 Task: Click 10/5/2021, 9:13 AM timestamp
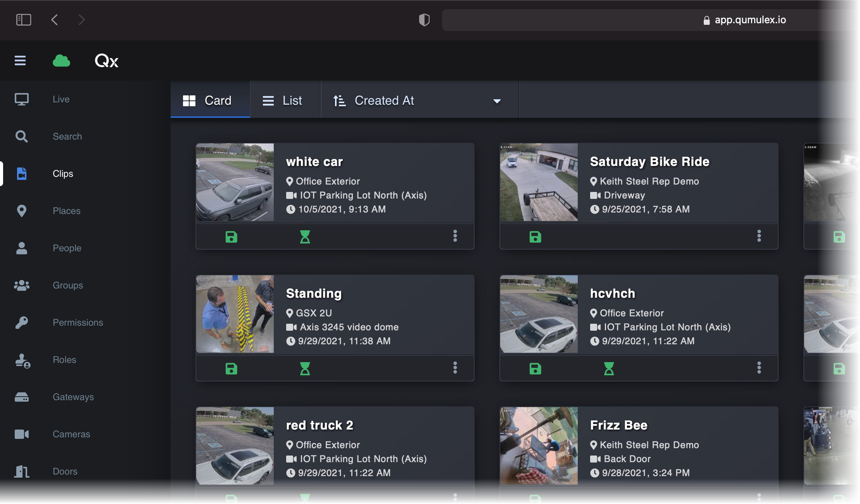tap(342, 209)
